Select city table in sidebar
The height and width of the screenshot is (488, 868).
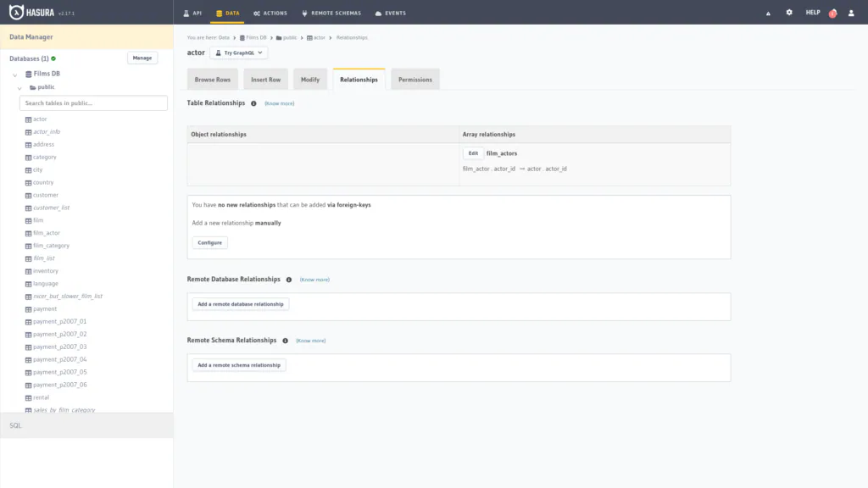[37, 169]
